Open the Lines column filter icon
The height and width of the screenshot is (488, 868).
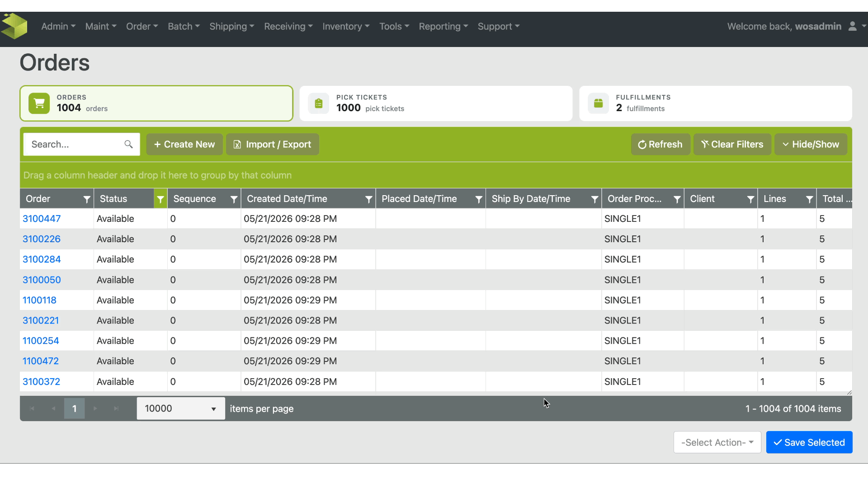pos(810,199)
